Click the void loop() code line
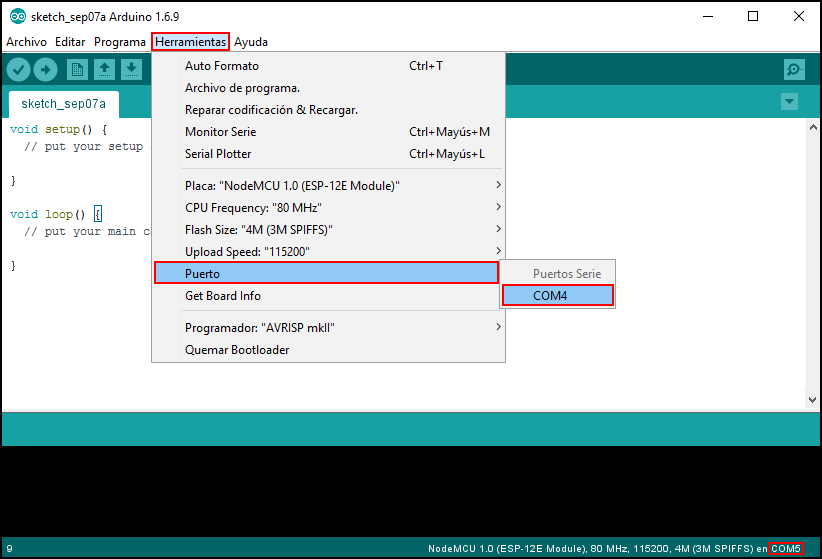 tap(55, 214)
